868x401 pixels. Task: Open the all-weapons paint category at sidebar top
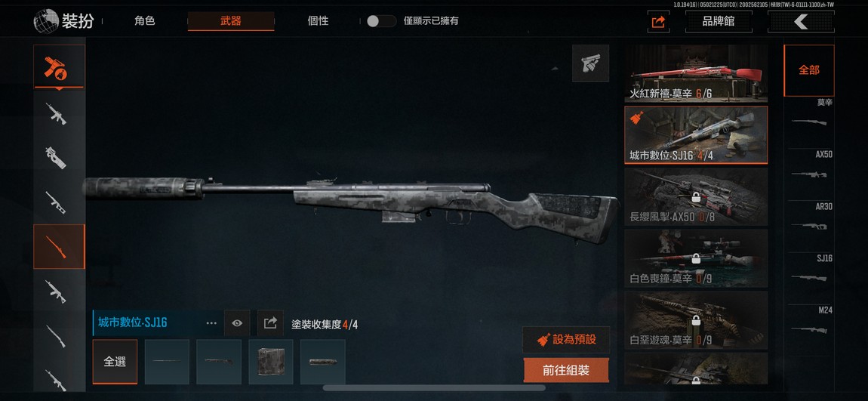[x=59, y=66]
